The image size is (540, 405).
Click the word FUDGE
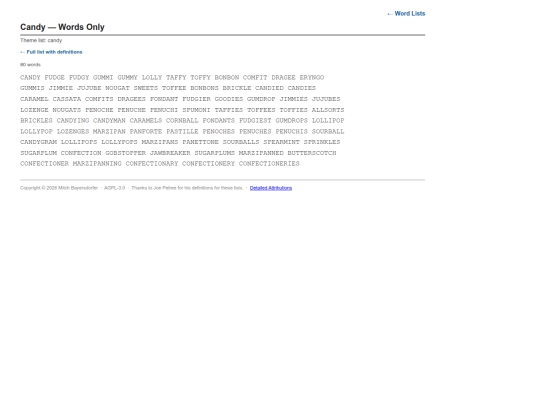pyautogui.click(x=54, y=77)
